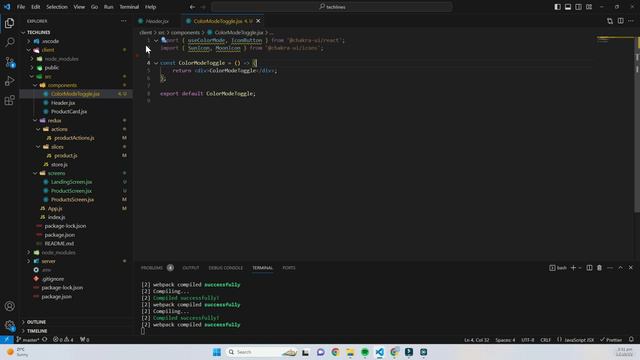The height and width of the screenshot is (360, 640).
Task: Open the new terminal plus button
Action: pyautogui.click(x=573, y=268)
